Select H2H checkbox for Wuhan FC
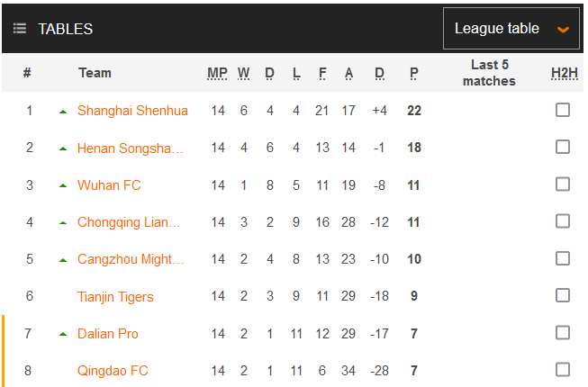The image size is (588, 387). click(563, 184)
